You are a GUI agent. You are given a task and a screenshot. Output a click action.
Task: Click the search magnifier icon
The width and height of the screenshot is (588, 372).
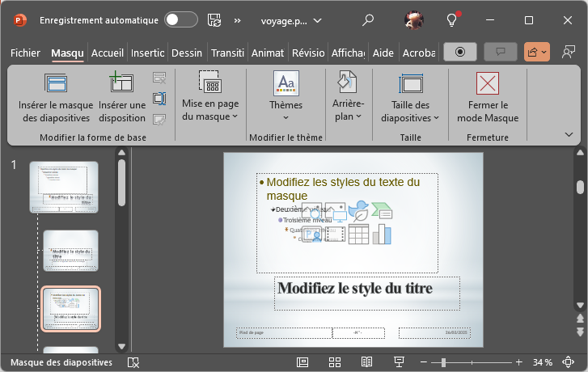coord(368,20)
